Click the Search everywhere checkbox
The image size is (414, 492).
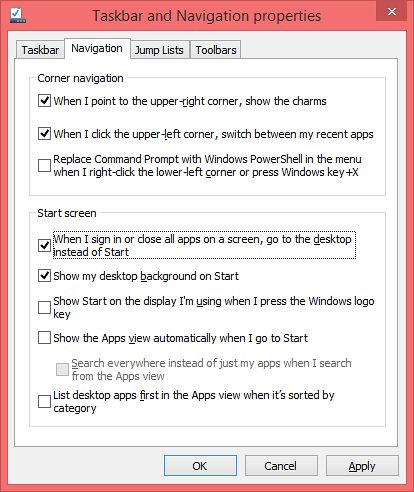62,369
